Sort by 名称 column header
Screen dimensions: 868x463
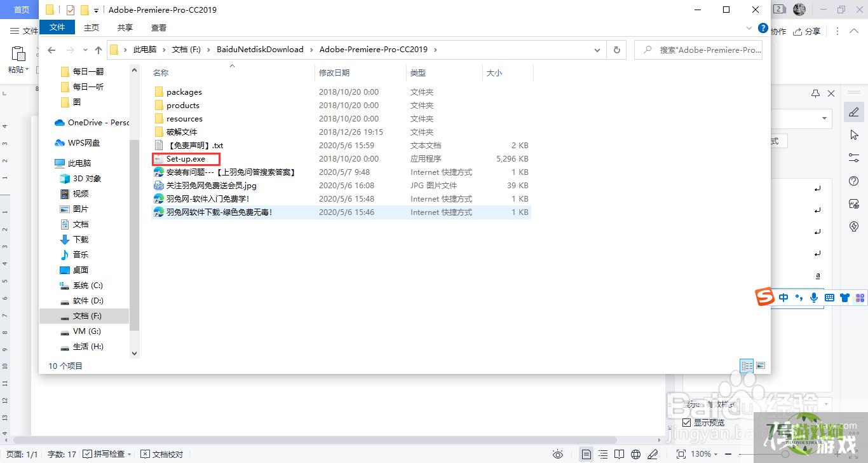(232, 73)
